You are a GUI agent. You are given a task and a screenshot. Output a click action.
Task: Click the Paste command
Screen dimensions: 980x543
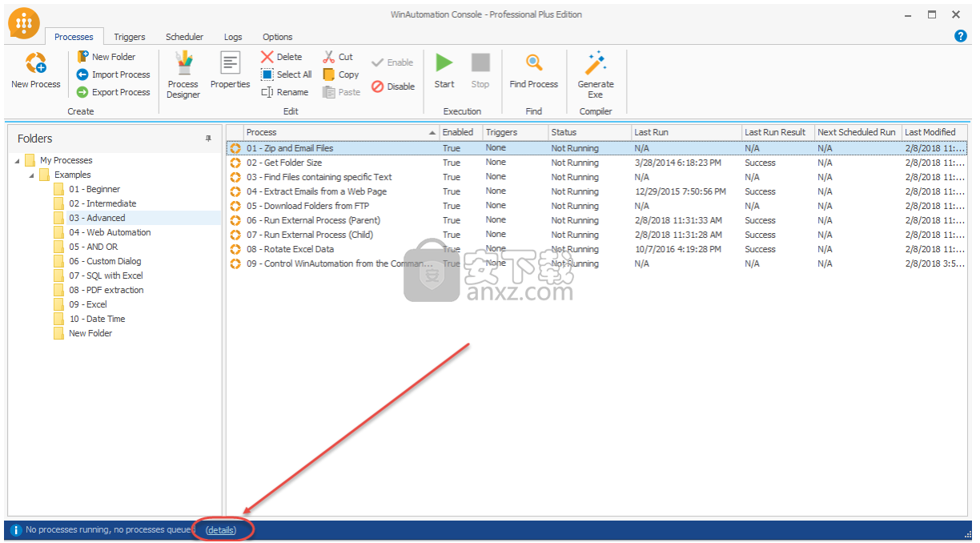pyautogui.click(x=342, y=92)
